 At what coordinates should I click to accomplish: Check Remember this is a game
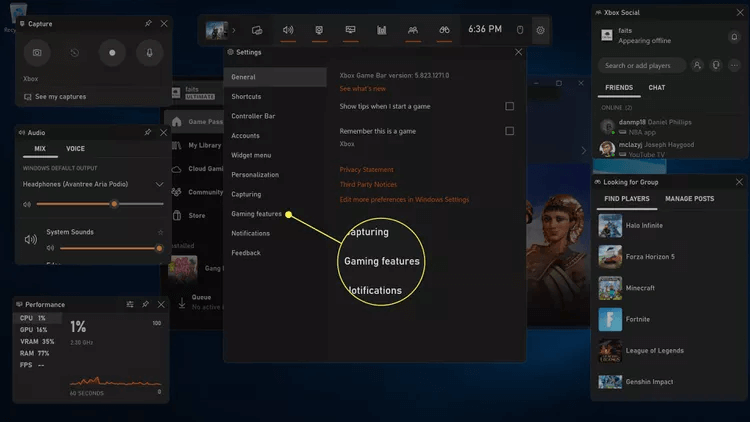click(x=509, y=131)
